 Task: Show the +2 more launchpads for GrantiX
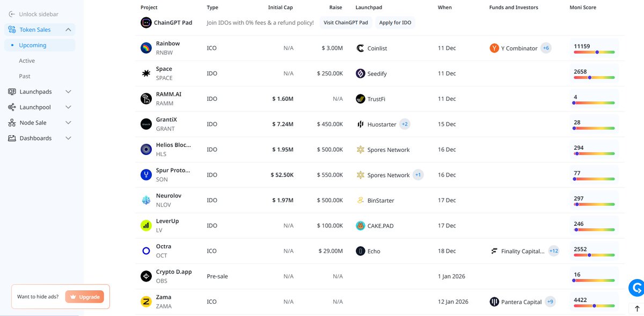point(405,124)
